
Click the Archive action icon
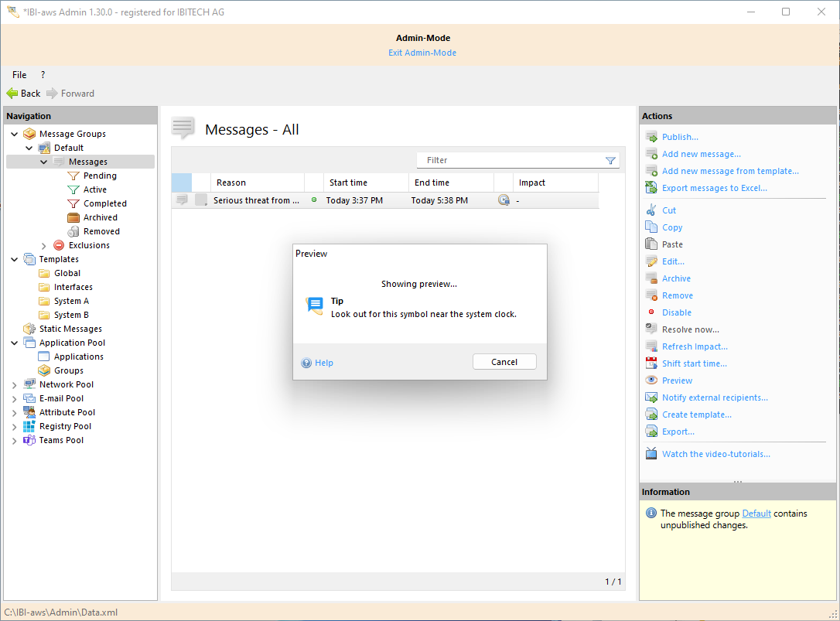click(x=651, y=278)
